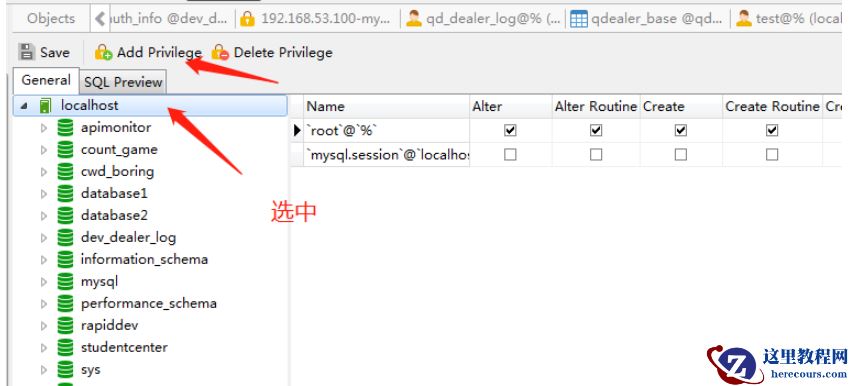Viewport: 853px width, 386px height.
Task: Open the General tab
Action: pos(46,80)
